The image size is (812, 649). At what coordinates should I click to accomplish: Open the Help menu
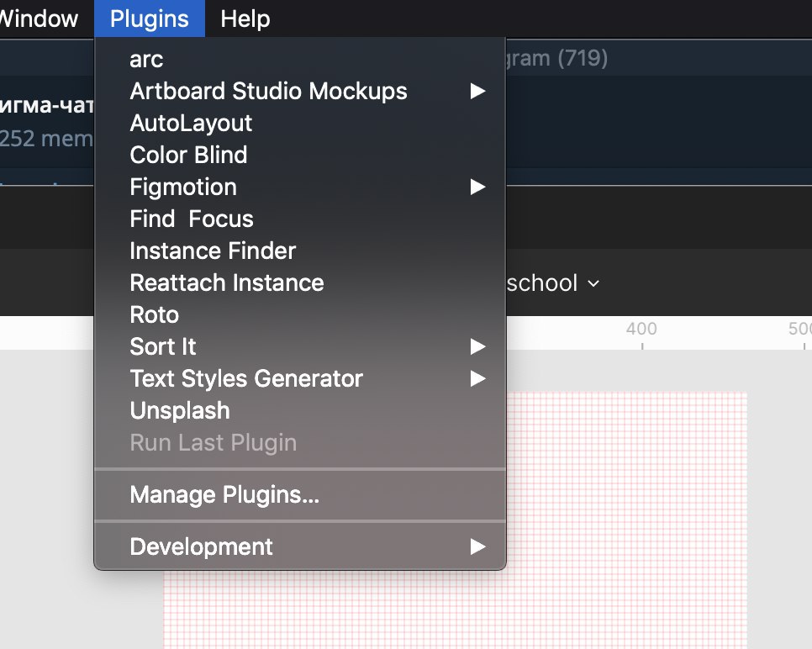pyautogui.click(x=245, y=18)
